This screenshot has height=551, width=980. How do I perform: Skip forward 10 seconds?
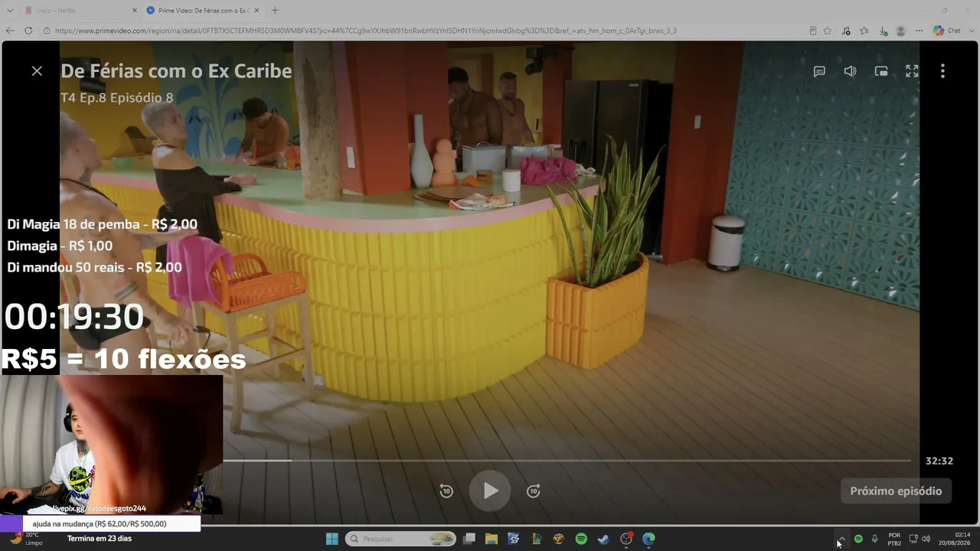coord(534,491)
